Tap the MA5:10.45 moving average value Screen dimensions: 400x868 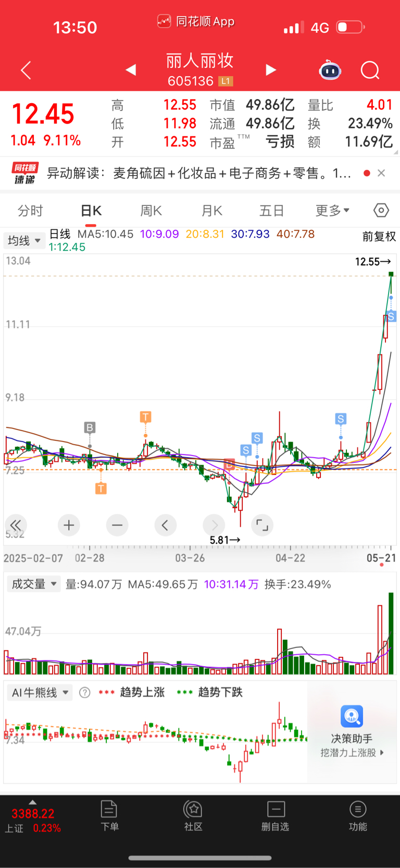105,234
